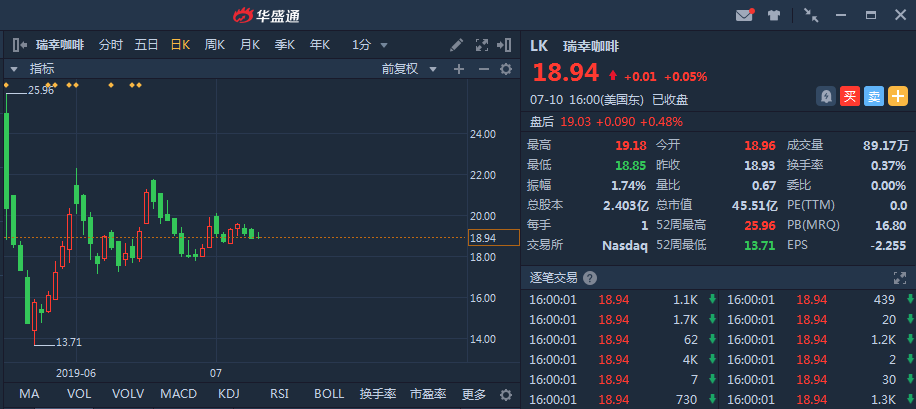Click the 18.94 current price axis label
This screenshot has height=409, width=916.
coord(494,238)
